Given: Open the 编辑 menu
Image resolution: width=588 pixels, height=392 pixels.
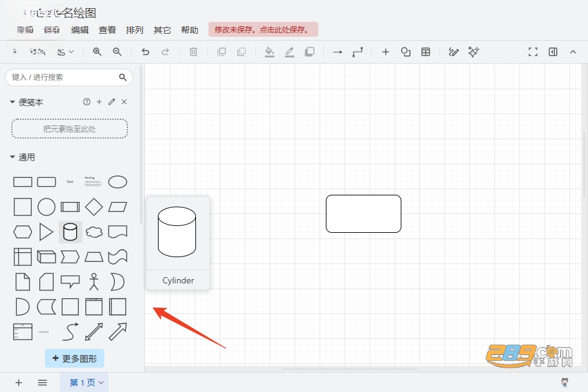Looking at the screenshot, I should [80, 30].
